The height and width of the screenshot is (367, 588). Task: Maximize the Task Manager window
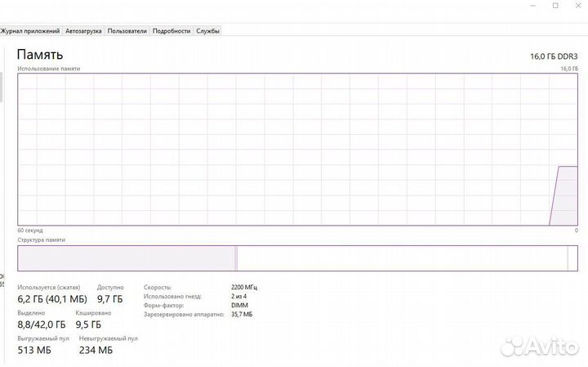point(555,6)
